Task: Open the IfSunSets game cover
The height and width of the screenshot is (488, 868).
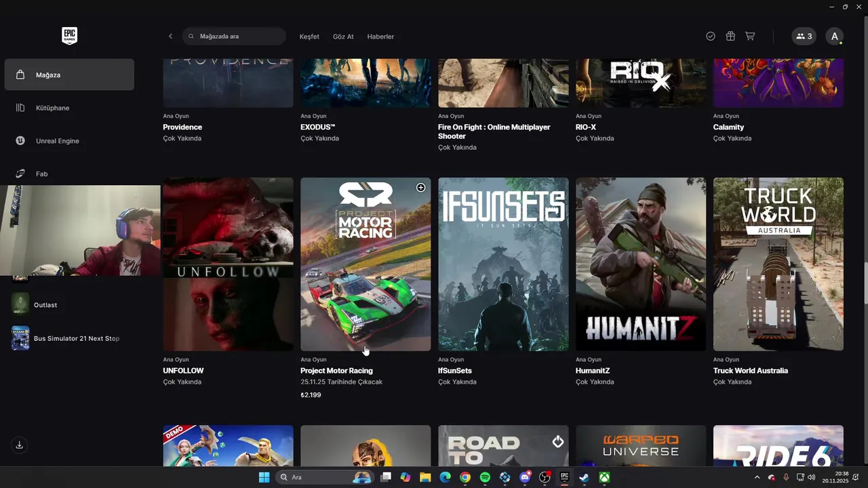Action: [x=503, y=264]
